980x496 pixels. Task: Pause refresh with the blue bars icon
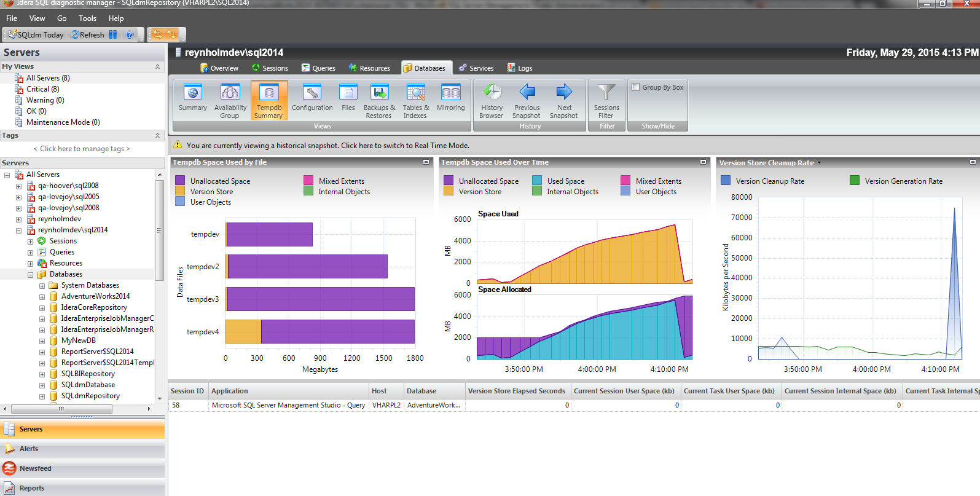tap(113, 35)
